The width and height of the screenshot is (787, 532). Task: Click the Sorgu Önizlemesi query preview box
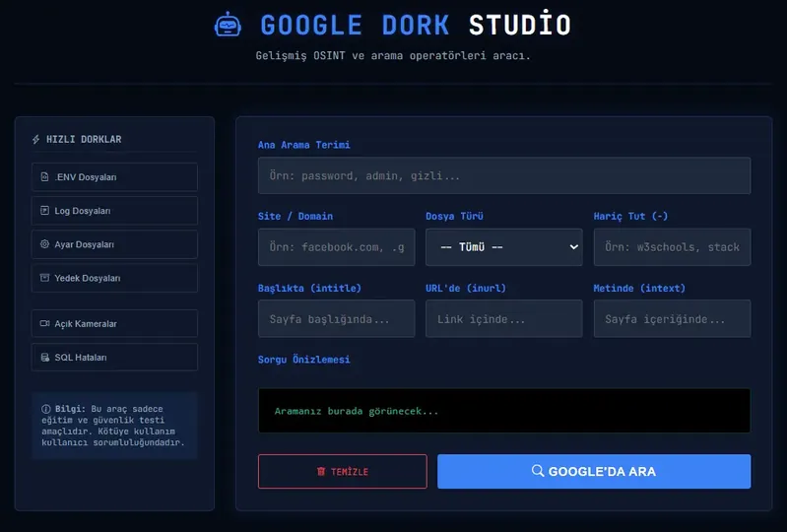tap(504, 411)
